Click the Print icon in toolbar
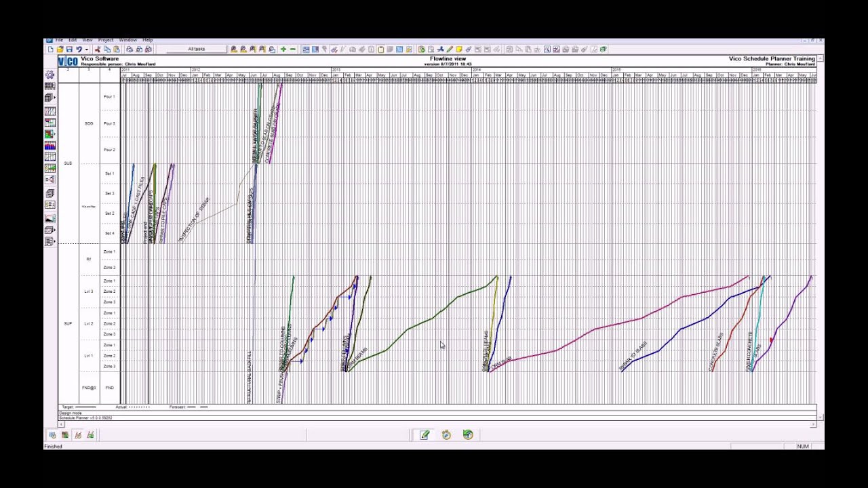Viewport: 868px width, 488px height. pyautogui.click(x=130, y=49)
